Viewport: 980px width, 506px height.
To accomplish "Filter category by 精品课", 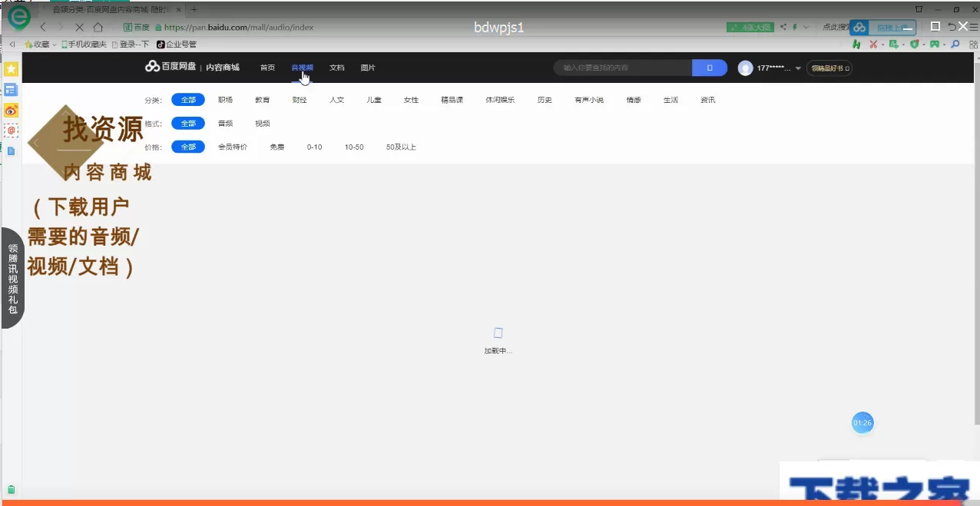I will (x=452, y=100).
